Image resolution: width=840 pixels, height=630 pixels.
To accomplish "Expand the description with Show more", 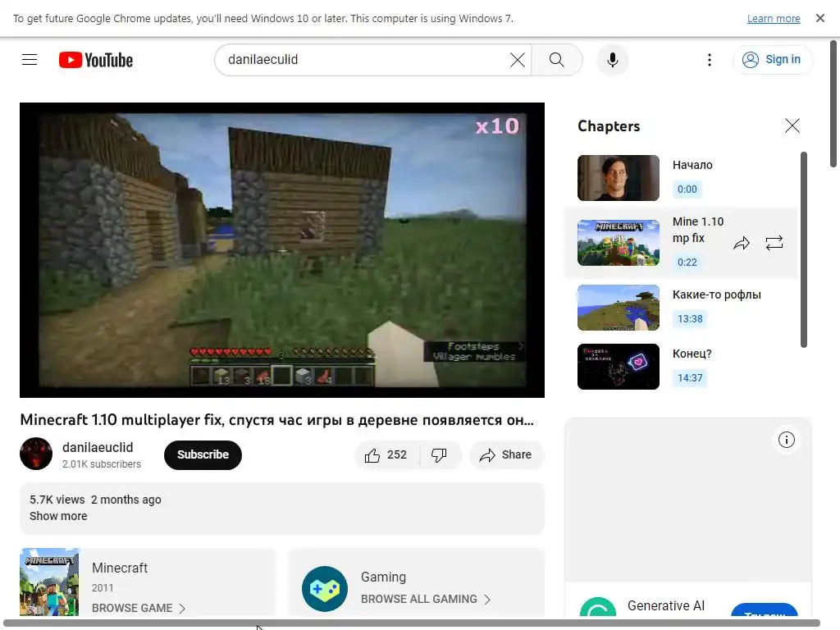I will tap(58, 516).
